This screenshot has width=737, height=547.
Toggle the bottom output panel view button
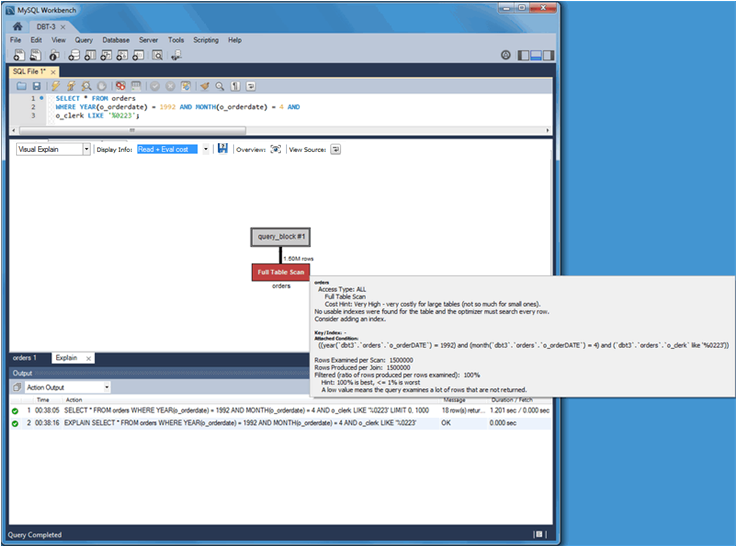tap(535, 54)
